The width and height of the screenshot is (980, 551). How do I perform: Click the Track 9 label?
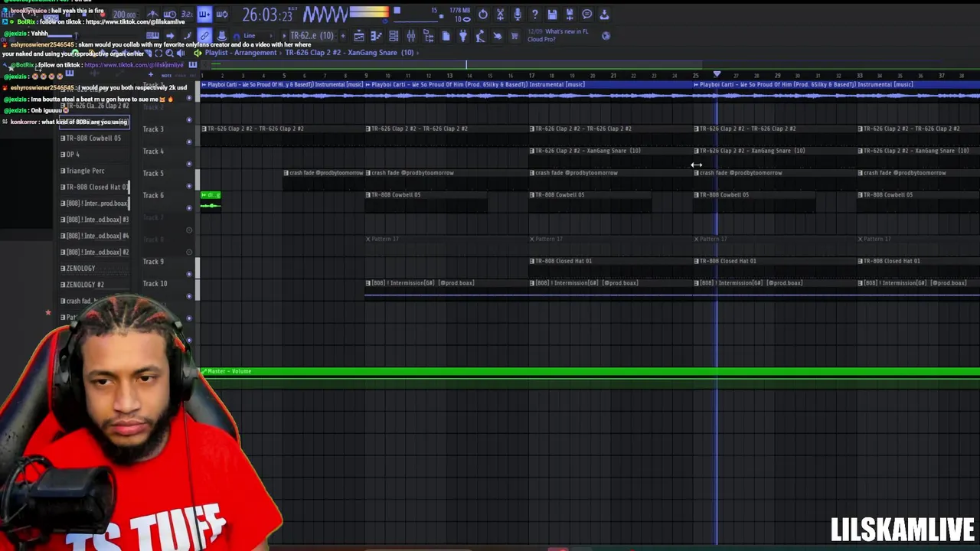[153, 262]
